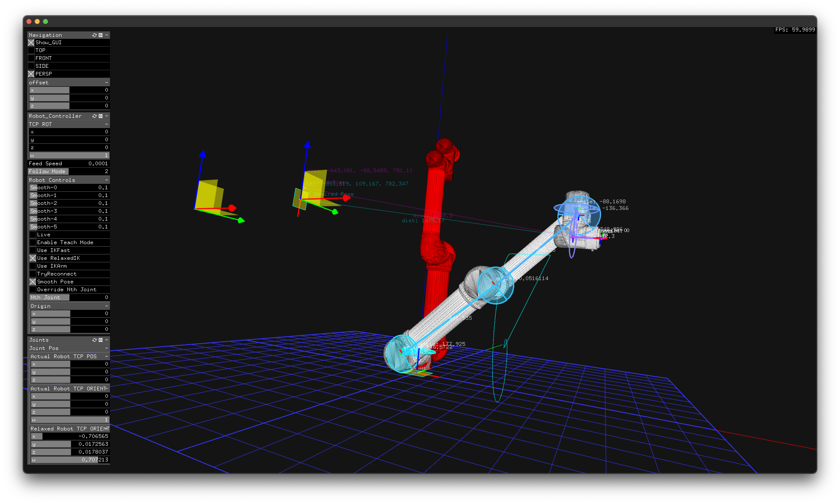Click the Robot_Controller panel refresh icon
The width and height of the screenshot is (840, 504).
pos(94,116)
